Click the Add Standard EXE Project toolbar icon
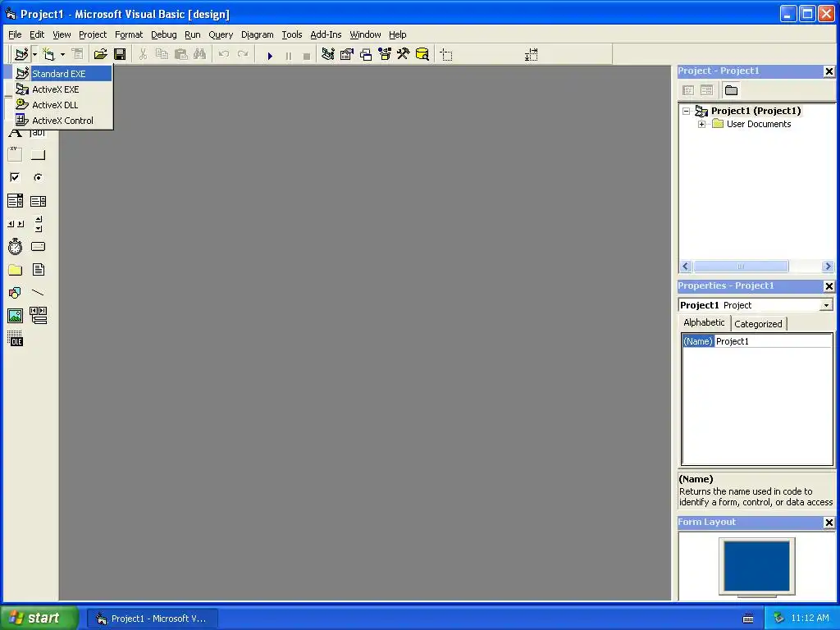The width and height of the screenshot is (840, 630). [x=21, y=54]
